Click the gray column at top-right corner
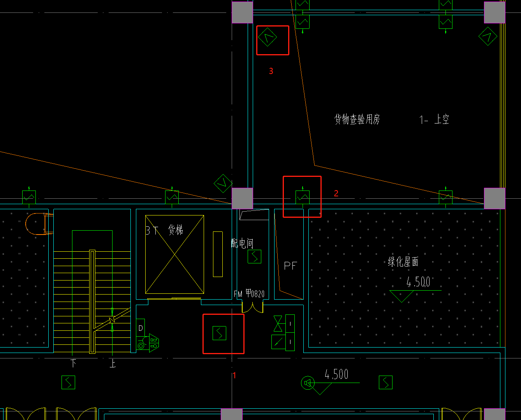 [x=495, y=12]
